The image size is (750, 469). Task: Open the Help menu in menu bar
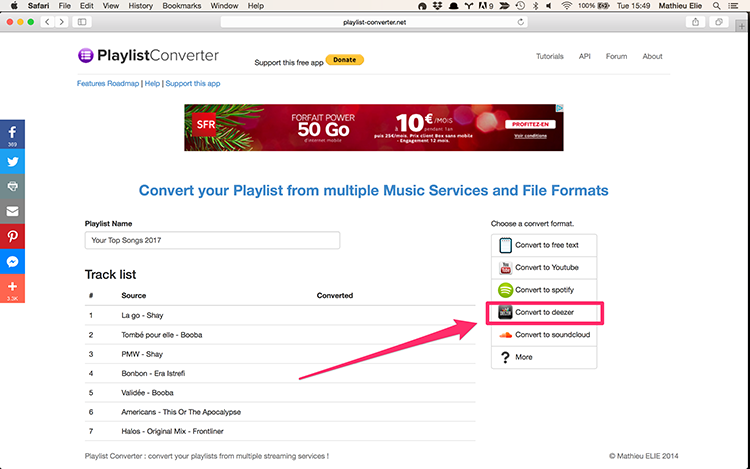(x=256, y=6)
